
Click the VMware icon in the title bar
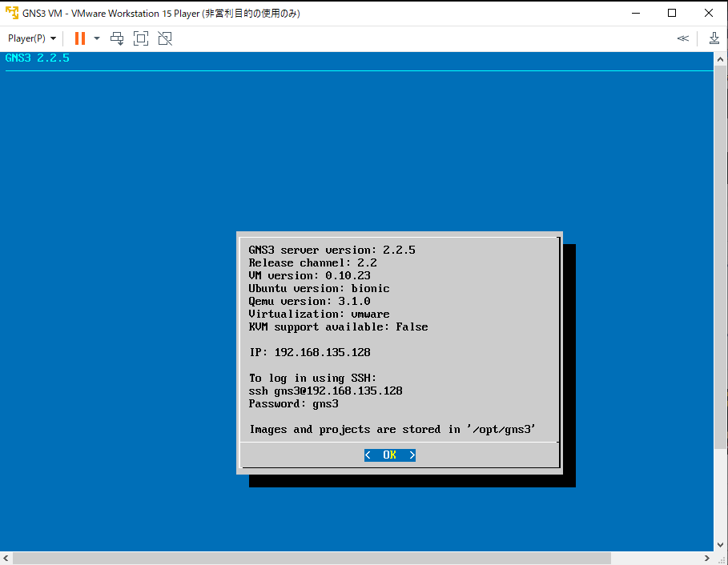[12, 13]
